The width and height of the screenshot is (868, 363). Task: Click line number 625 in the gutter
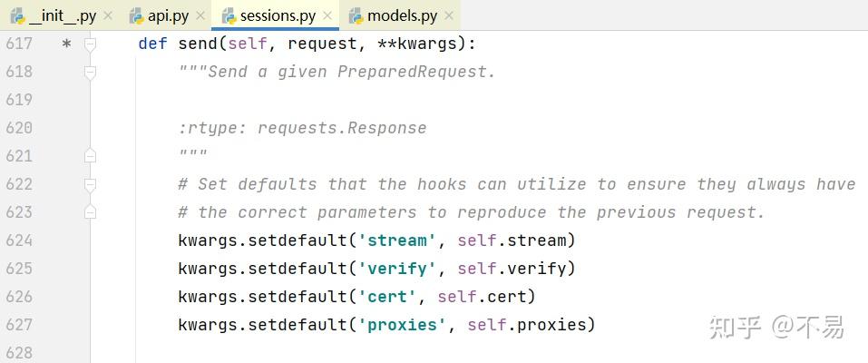point(18,269)
